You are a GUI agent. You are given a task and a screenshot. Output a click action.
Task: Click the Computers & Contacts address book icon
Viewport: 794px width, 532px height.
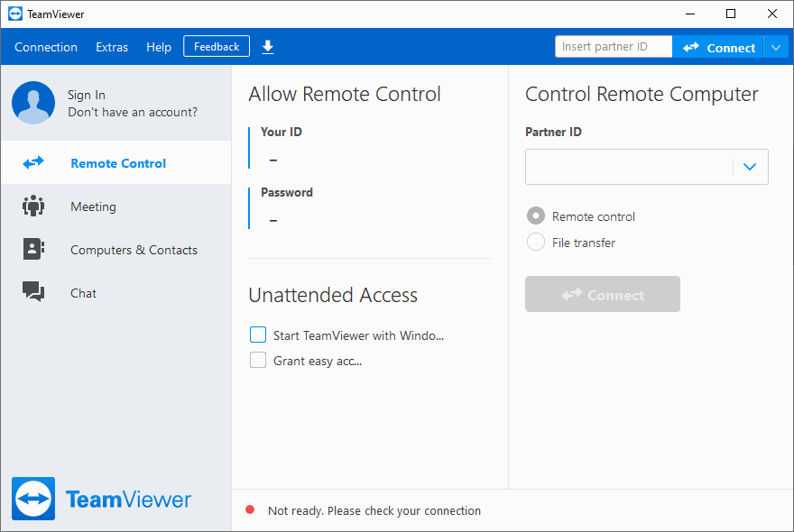pyautogui.click(x=33, y=249)
